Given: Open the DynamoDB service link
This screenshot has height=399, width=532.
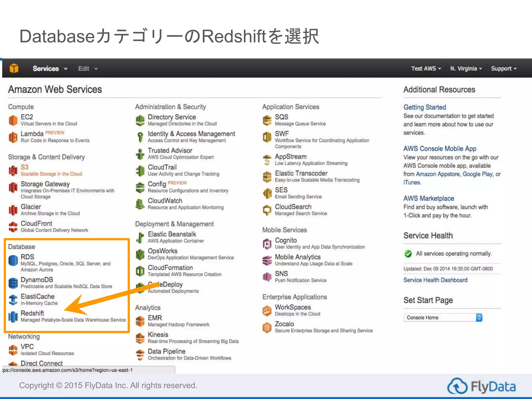Looking at the screenshot, I should pos(37,280).
